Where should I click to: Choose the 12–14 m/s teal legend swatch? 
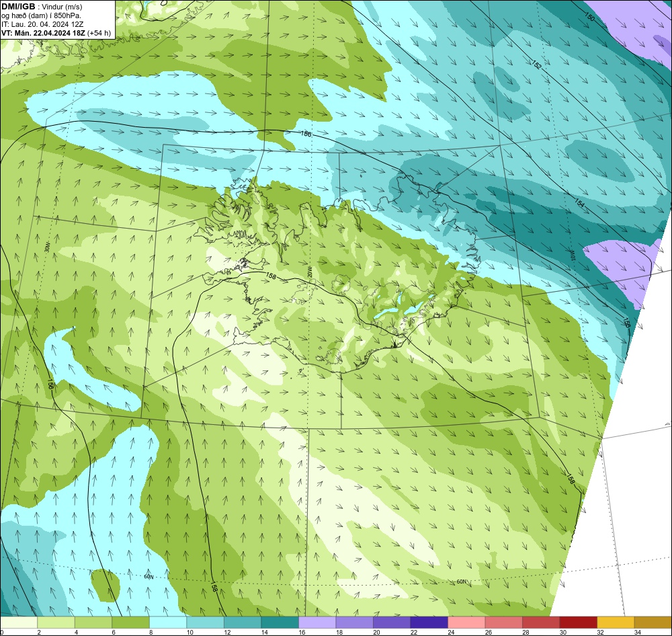(243, 623)
